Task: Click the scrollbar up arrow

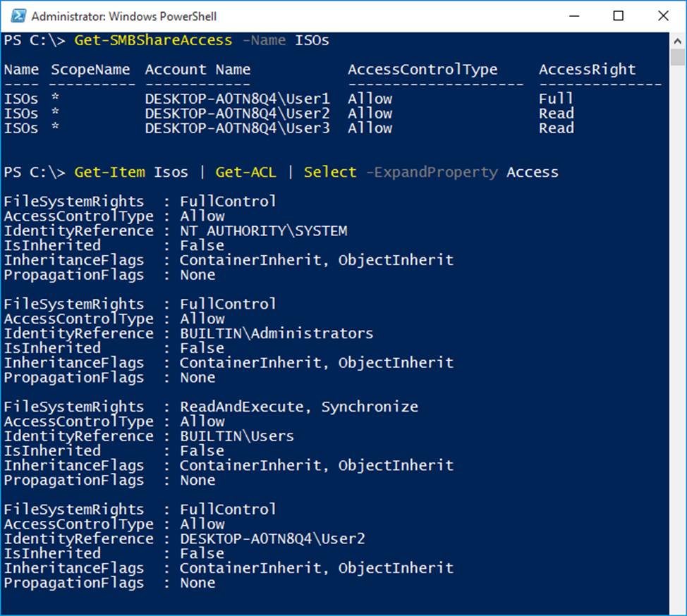Action: tap(677, 39)
